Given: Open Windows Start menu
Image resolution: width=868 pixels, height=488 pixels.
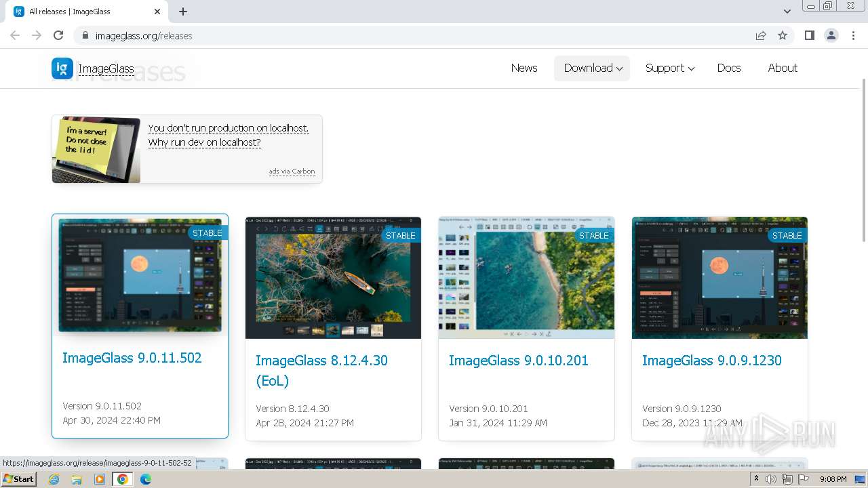Looking at the screenshot, I should point(19,479).
